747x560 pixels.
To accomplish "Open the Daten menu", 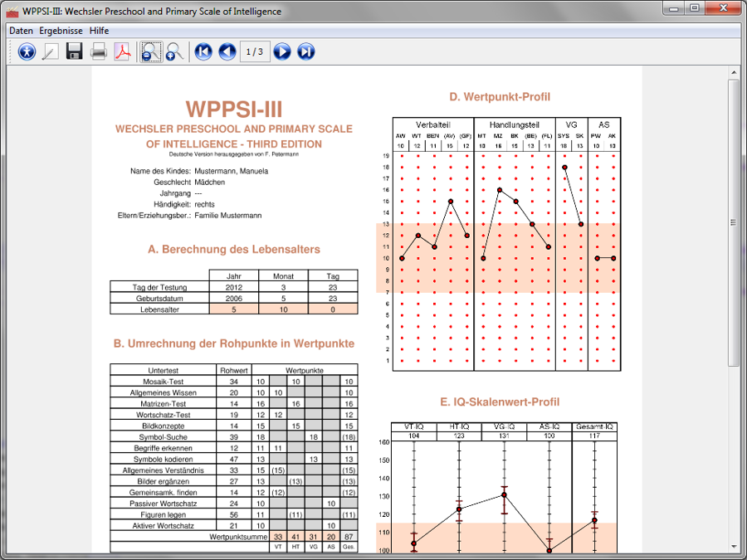I will 21,31.
